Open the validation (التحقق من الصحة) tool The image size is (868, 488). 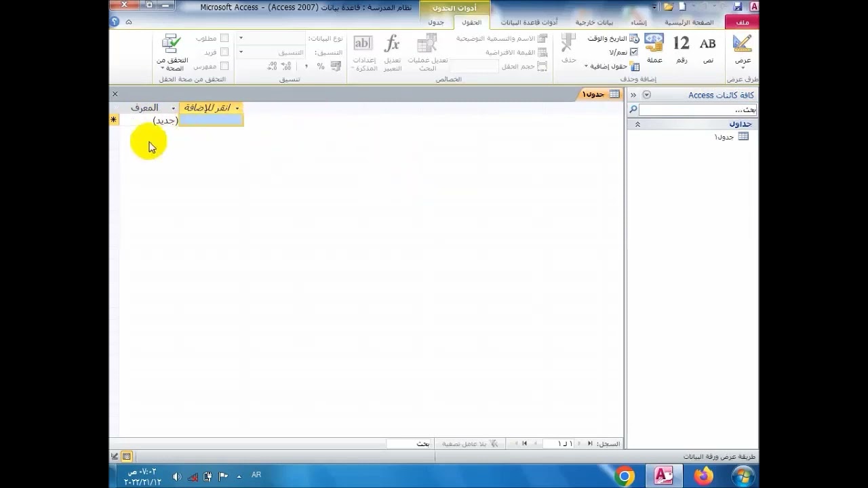pyautogui.click(x=171, y=53)
